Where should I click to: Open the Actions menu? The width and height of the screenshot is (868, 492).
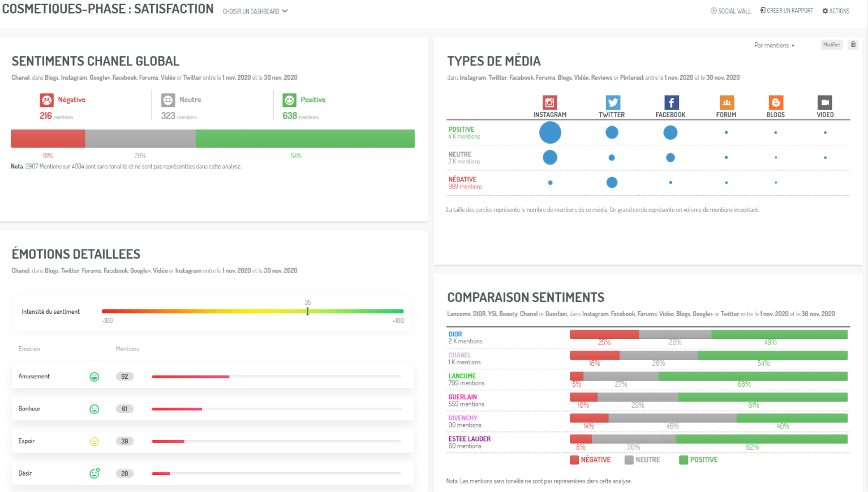click(x=836, y=11)
